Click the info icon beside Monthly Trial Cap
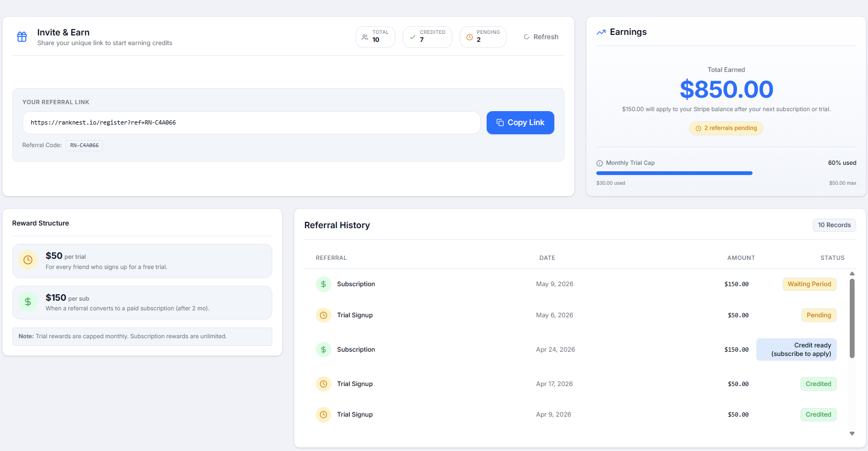This screenshot has width=868, height=451. 599,163
